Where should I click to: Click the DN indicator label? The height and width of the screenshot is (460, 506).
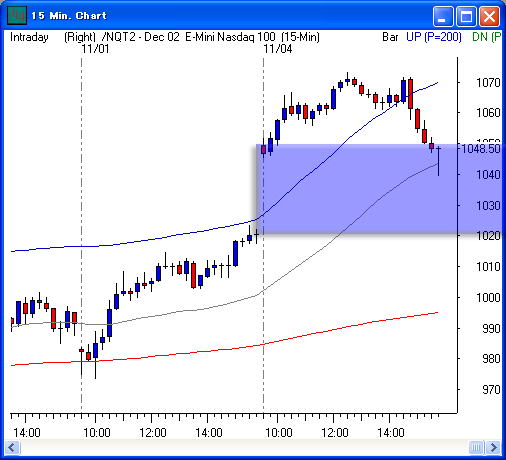point(486,37)
